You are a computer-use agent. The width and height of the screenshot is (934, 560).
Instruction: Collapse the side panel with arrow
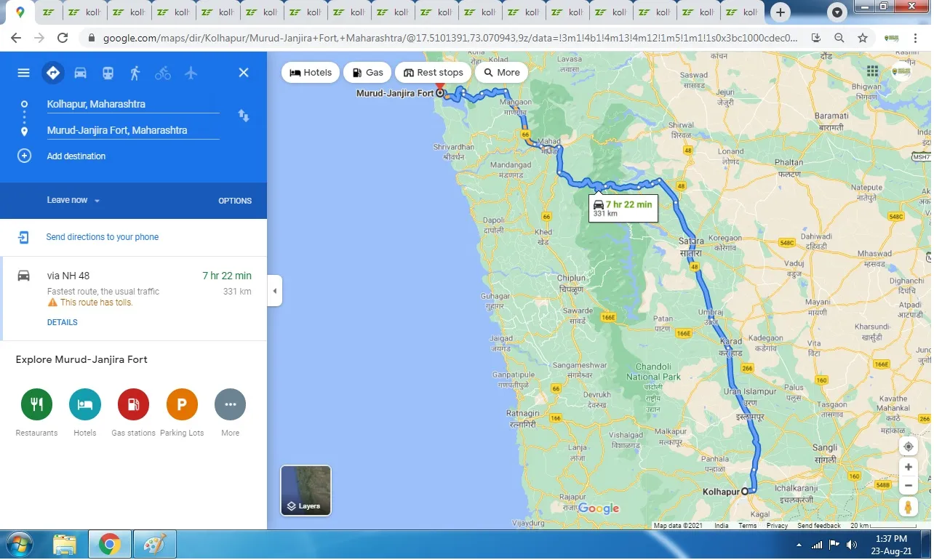point(274,291)
